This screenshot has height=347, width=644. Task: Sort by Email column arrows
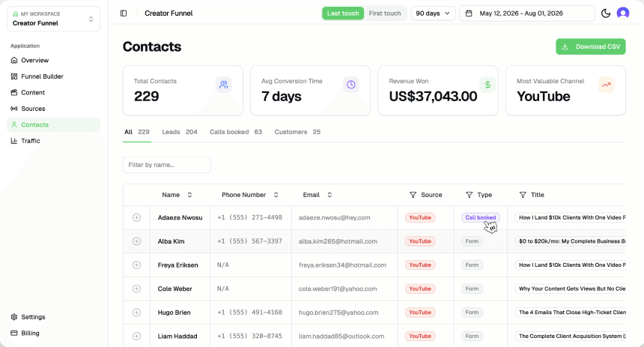point(329,195)
